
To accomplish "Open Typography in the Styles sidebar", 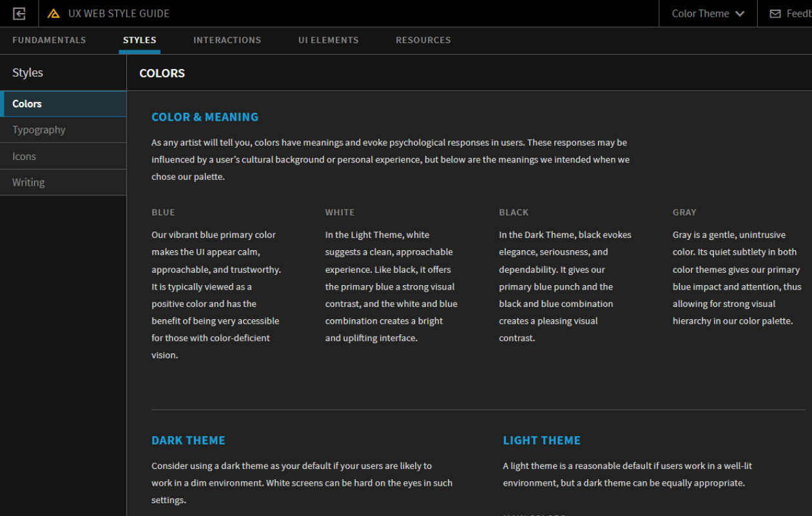I will (63, 130).
